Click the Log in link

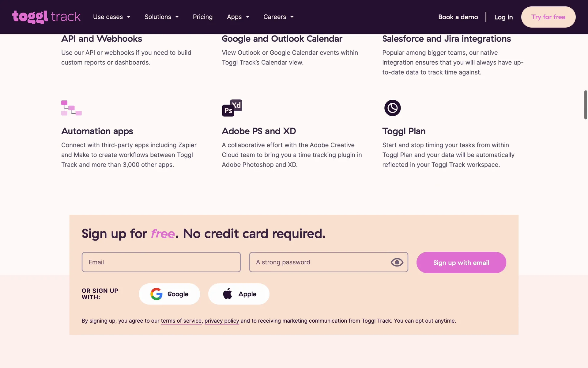(x=503, y=17)
